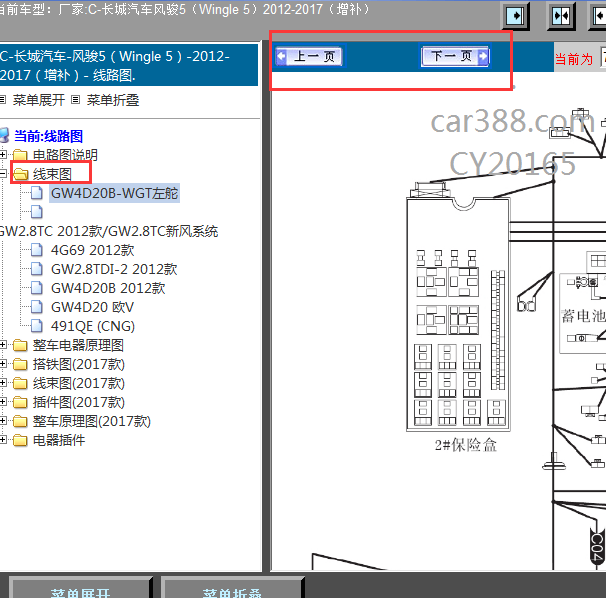Image resolution: width=606 pixels, height=598 pixels.
Task: Expand the 线束图(2017款) folder node
Action: pos(2,383)
